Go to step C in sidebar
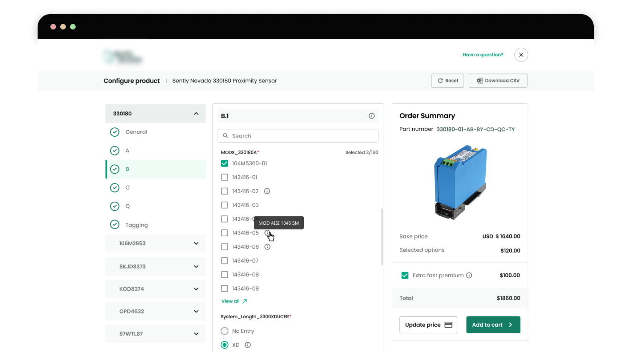This screenshot has height=364, width=631. (127, 188)
